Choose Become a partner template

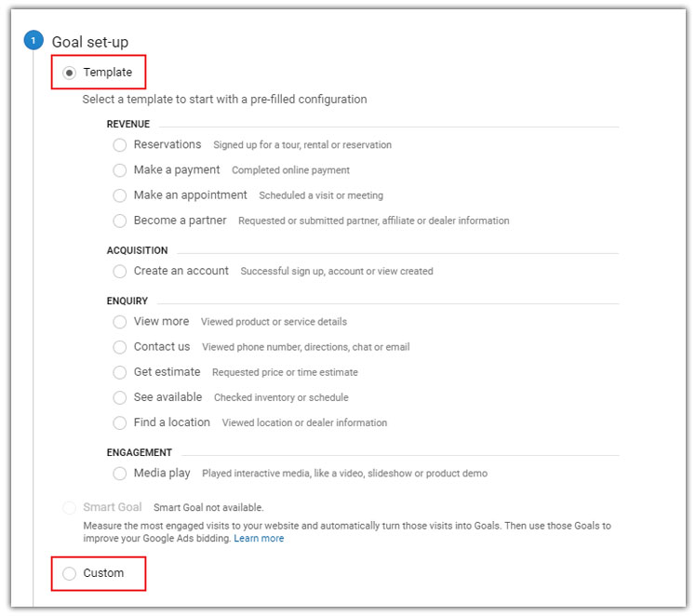[119, 221]
